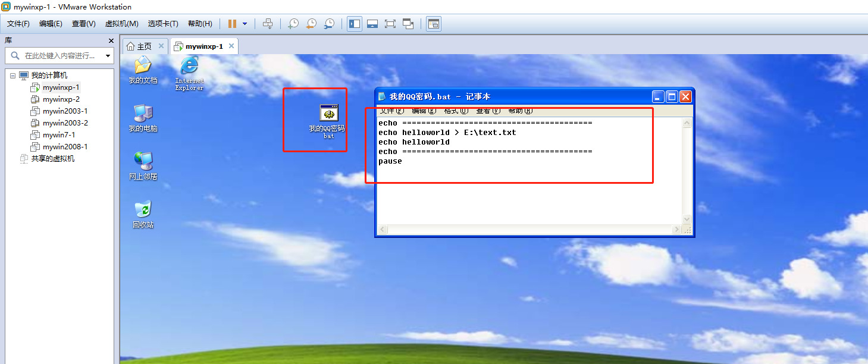Image resolution: width=868 pixels, height=364 pixels.
Task: Pause the virtual machine using the toolbar
Action: tap(232, 24)
